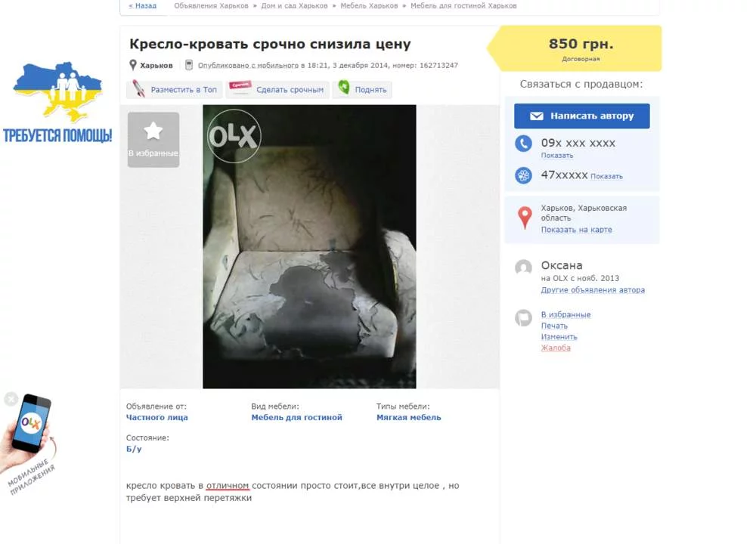Open Дом и сад Харьков breadcrumb
This screenshot has width=756, height=544.
[x=294, y=6]
